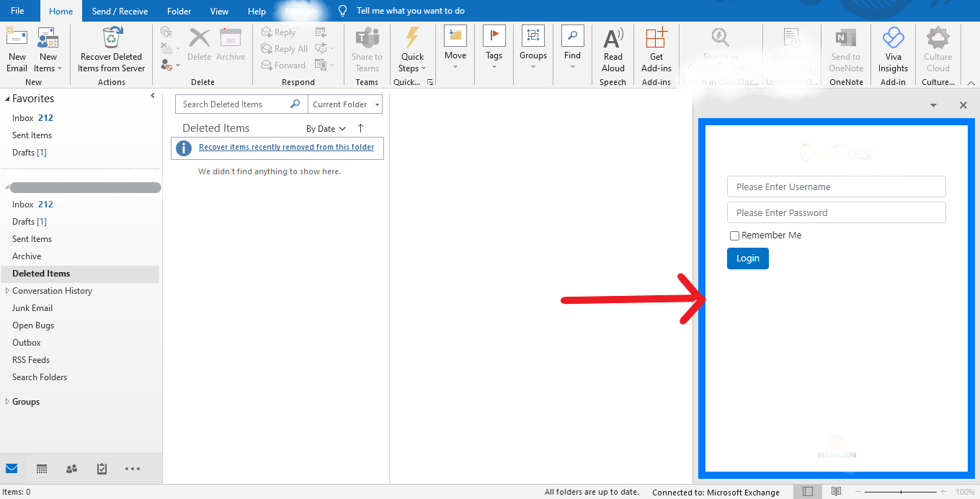
Task: Click Get Add-ins
Action: tap(656, 49)
